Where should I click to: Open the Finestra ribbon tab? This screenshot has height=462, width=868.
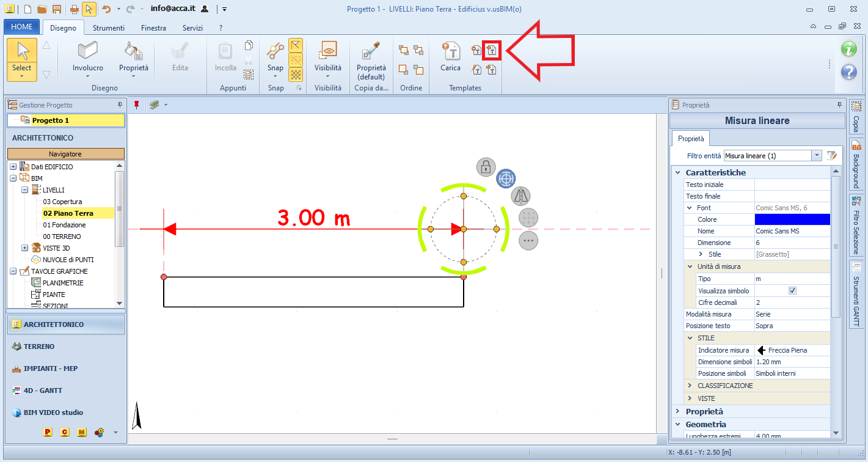(x=153, y=28)
